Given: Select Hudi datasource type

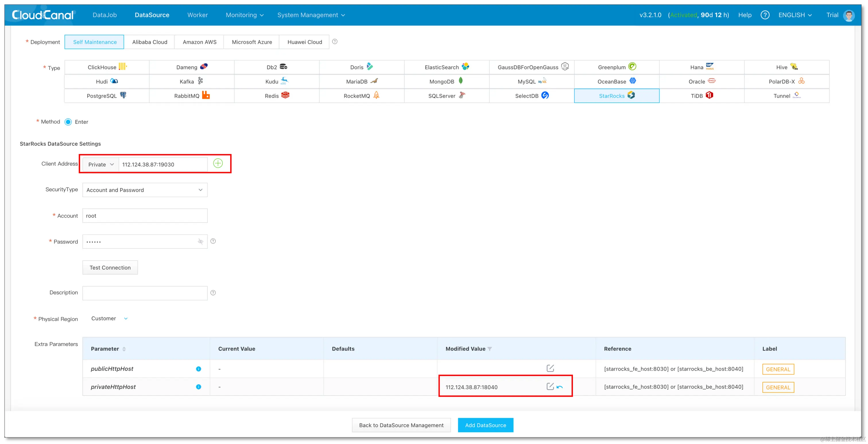Looking at the screenshot, I should [x=107, y=81].
